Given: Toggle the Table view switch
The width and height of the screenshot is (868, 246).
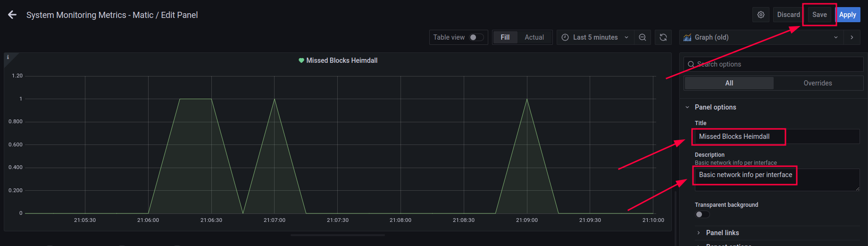Looking at the screenshot, I should (x=476, y=37).
